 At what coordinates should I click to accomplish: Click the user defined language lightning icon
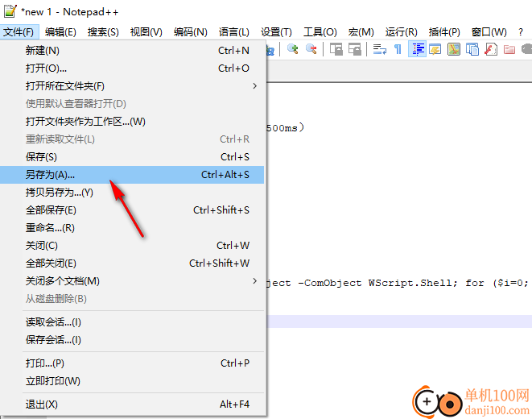(435, 50)
